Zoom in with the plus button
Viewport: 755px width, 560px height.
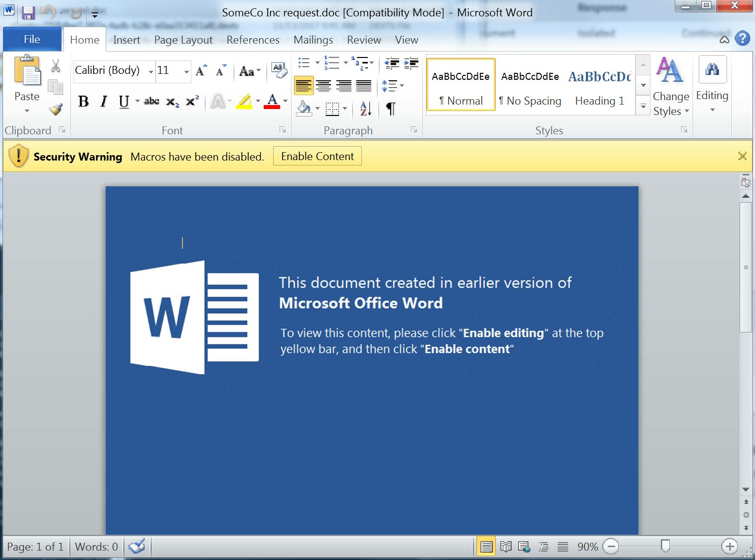pyautogui.click(x=729, y=547)
